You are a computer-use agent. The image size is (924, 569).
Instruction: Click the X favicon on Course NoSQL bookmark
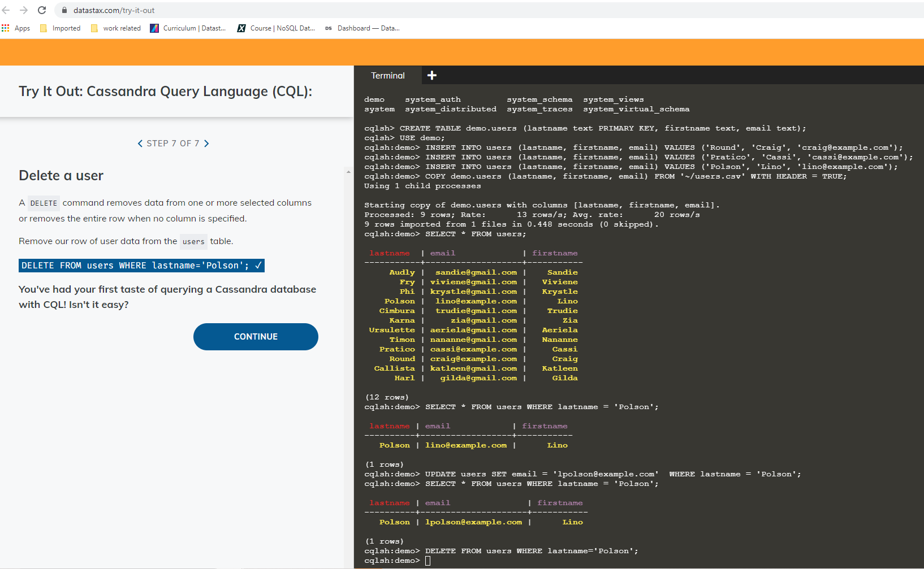click(x=242, y=28)
